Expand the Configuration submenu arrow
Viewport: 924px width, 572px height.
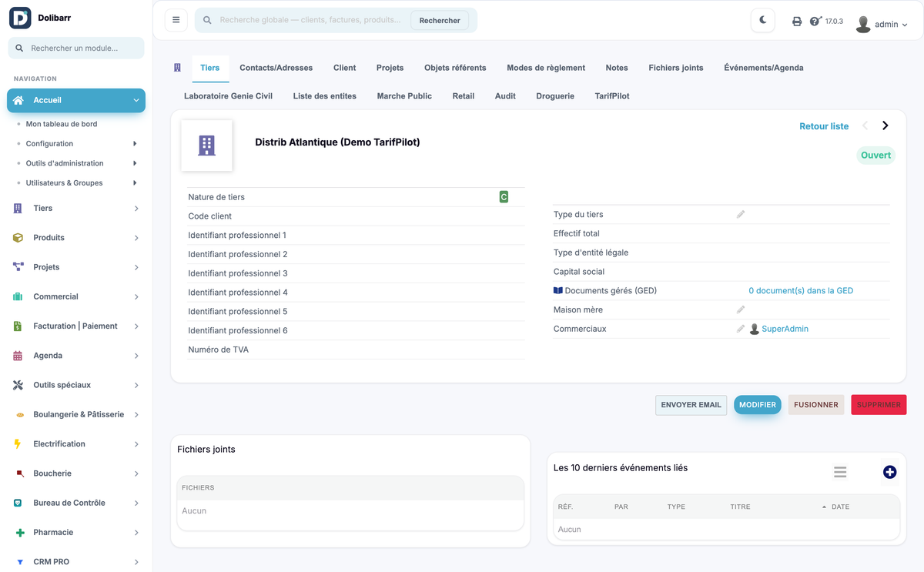[x=135, y=144]
